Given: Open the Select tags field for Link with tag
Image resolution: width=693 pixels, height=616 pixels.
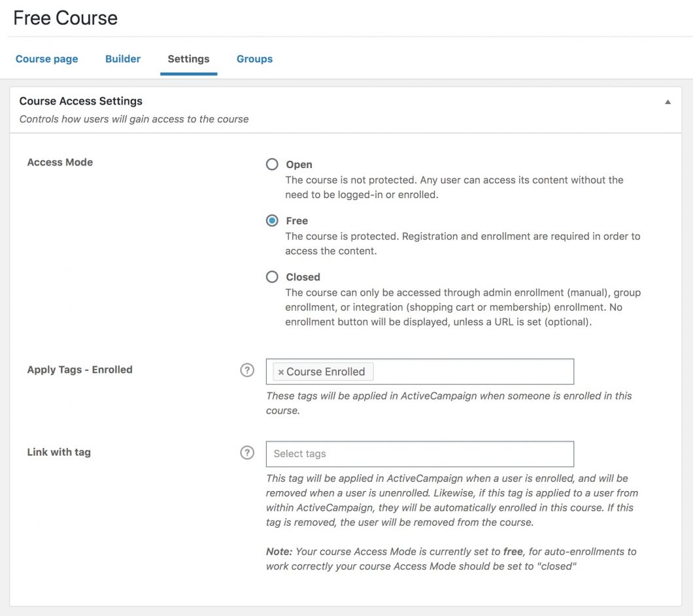Looking at the screenshot, I should pyautogui.click(x=419, y=454).
